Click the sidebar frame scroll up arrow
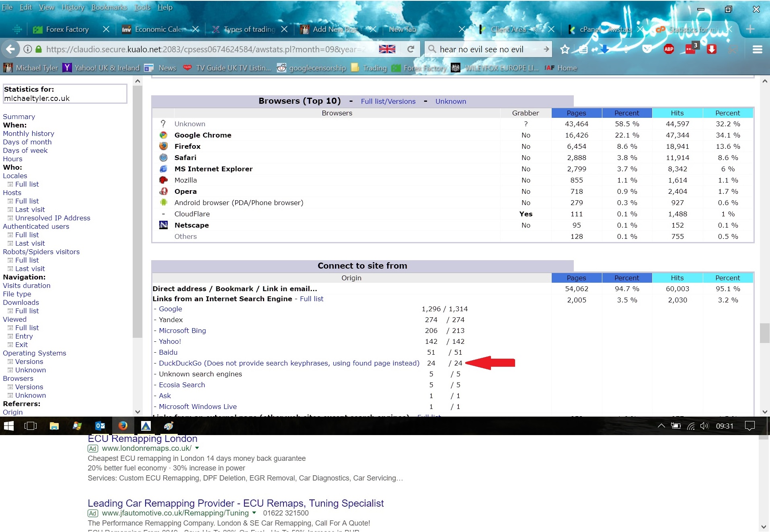 click(138, 81)
